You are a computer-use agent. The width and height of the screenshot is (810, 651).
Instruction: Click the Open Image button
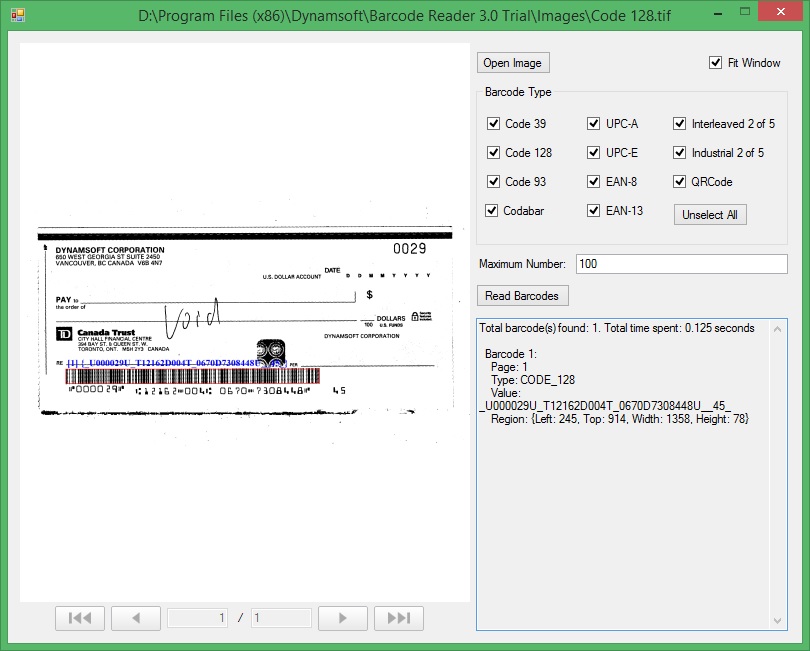[513, 63]
